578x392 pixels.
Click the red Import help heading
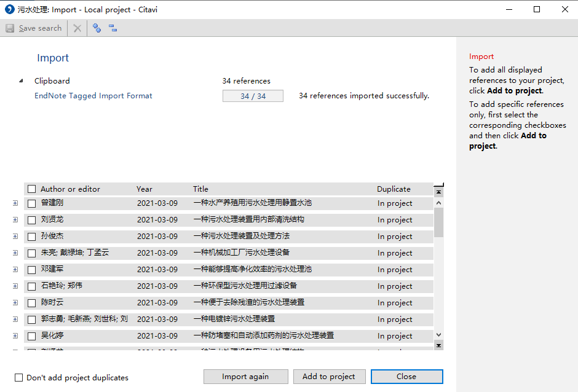481,57
